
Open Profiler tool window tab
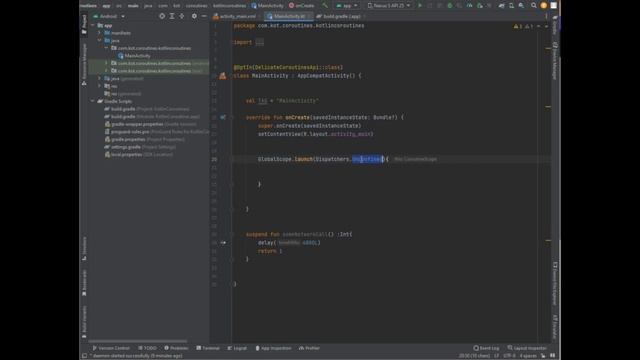click(x=309, y=348)
